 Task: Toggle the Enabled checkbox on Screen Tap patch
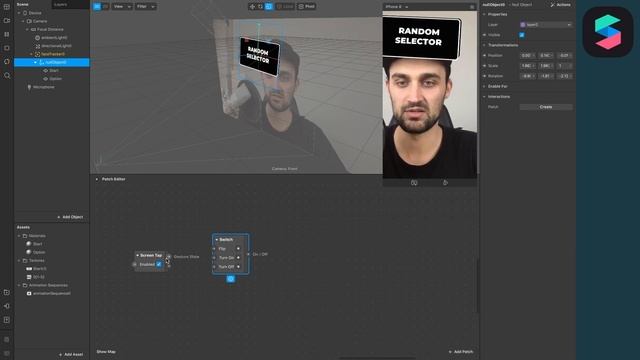[x=159, y=264]
